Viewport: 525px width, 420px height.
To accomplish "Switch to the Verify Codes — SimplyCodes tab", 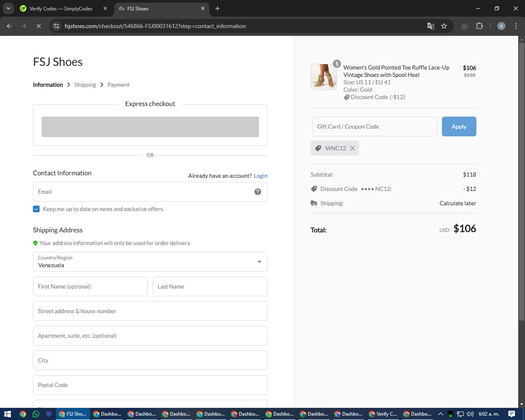I will pyautogui.click(x=61, y=8).
